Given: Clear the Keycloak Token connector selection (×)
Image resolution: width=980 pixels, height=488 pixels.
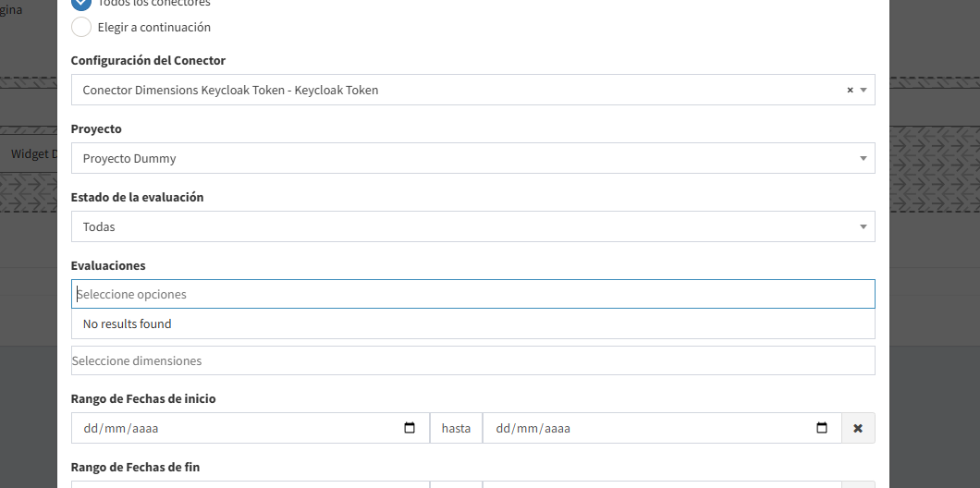Looking at the screenshot, I should click(850, 90).
